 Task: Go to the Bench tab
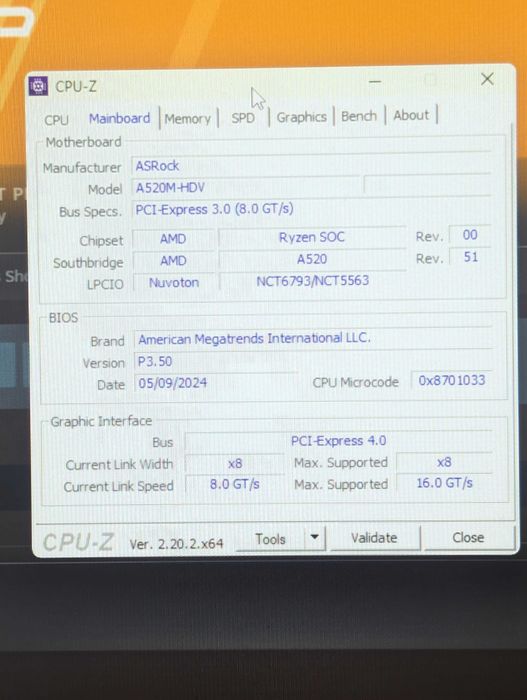tap(359, 116)
